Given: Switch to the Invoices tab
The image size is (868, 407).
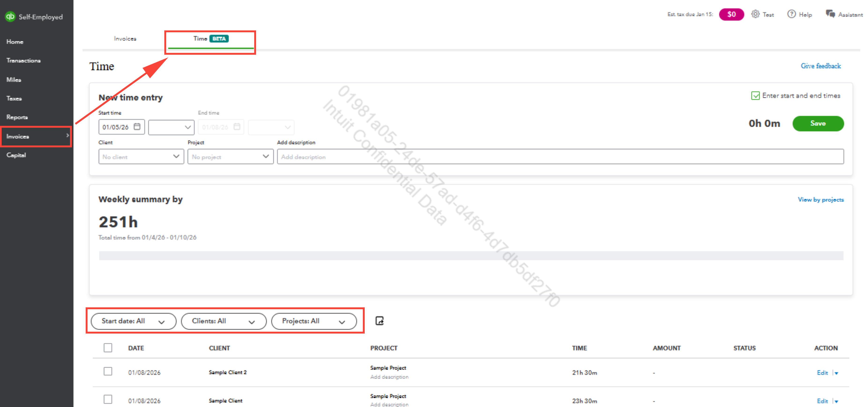Looking at the screenshot, I should tap(125, 39).
